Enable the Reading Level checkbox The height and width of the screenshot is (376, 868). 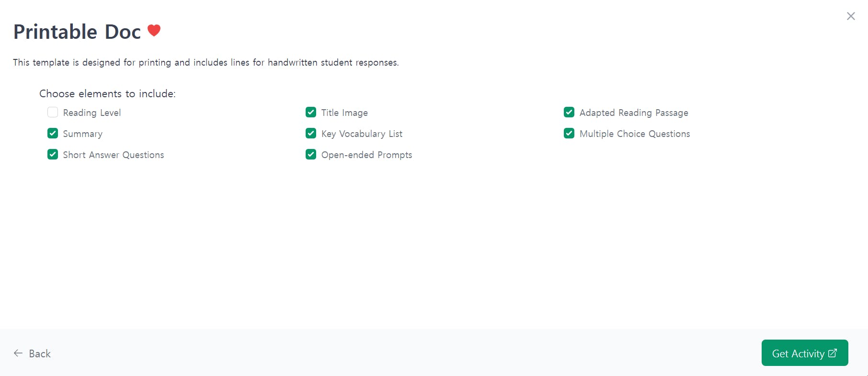(53, 112)
